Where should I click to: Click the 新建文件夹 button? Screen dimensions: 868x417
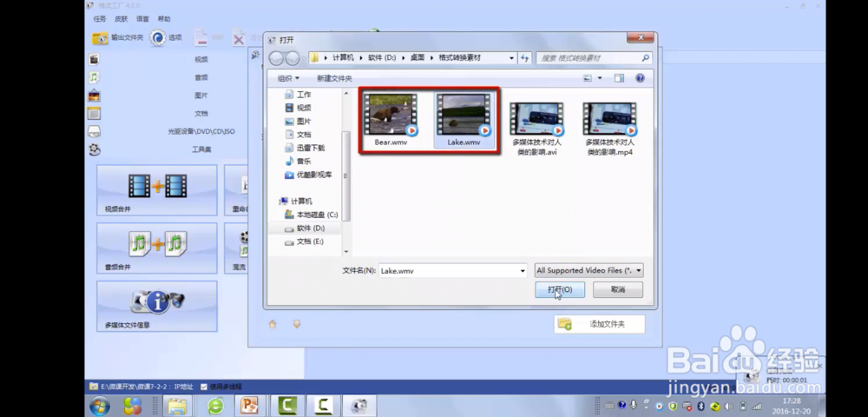(x=334, y=79)
